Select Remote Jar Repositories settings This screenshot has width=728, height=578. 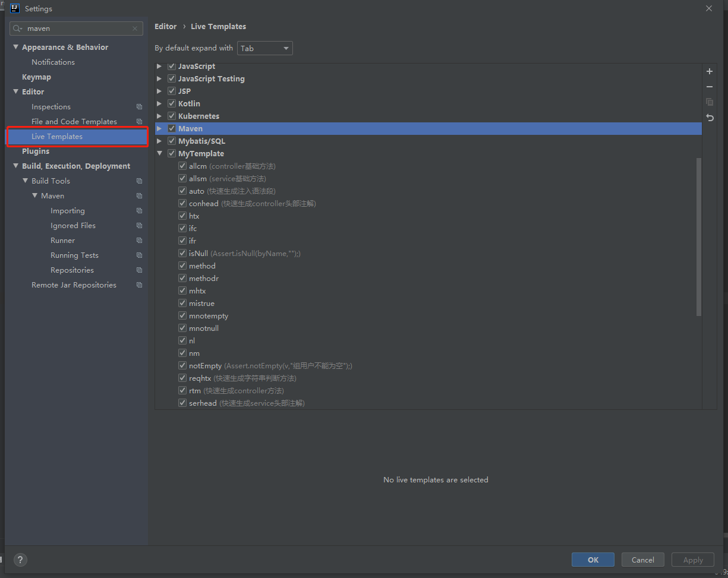74,285
